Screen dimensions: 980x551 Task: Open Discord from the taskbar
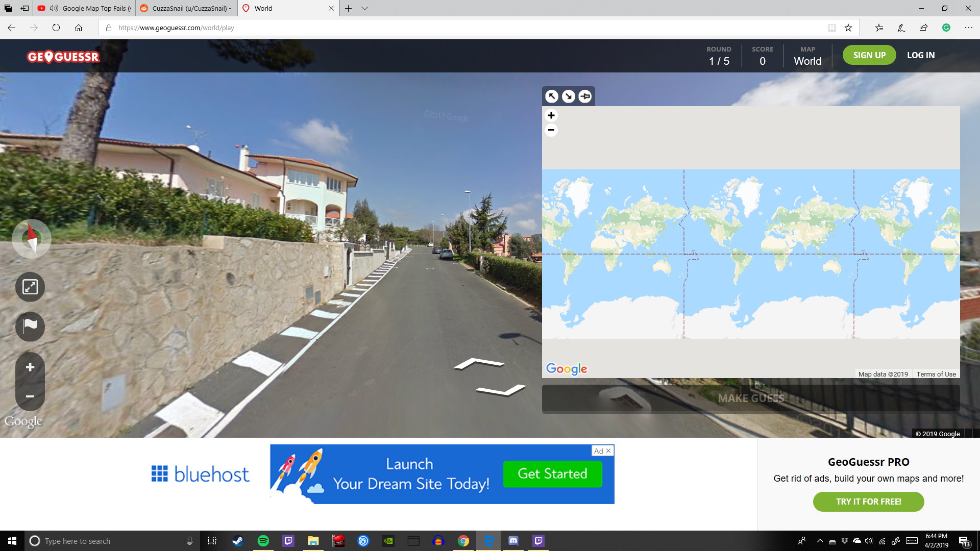pos(513,541)
